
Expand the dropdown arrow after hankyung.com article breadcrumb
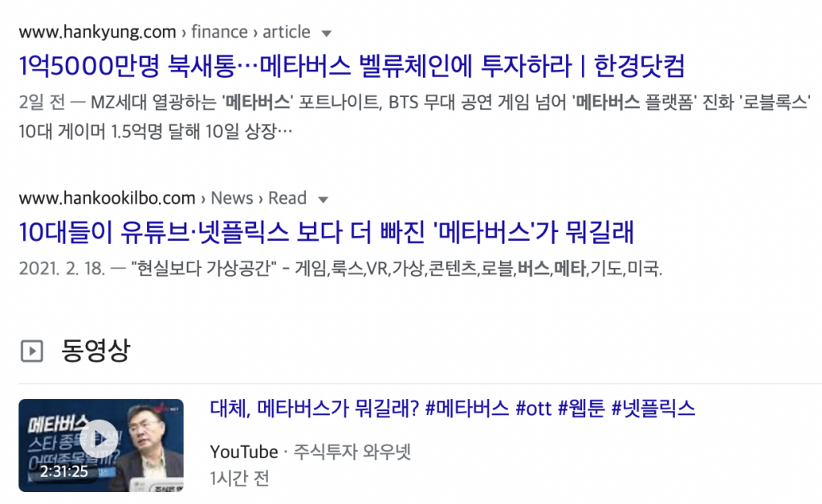point(326,34)
